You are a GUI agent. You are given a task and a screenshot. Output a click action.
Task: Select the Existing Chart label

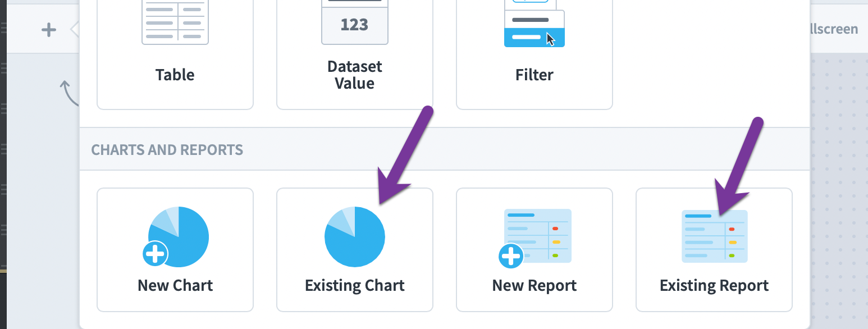[355, 285]
